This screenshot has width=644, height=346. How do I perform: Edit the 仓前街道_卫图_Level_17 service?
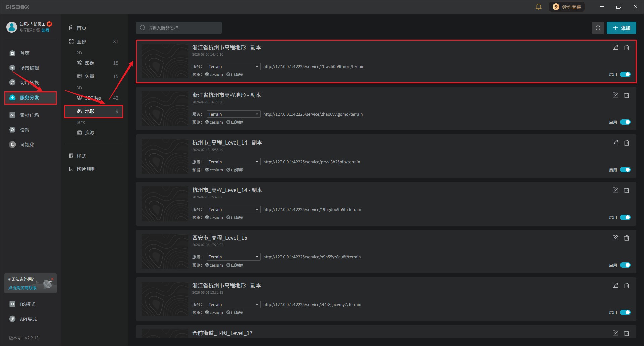tap(615, 333)
